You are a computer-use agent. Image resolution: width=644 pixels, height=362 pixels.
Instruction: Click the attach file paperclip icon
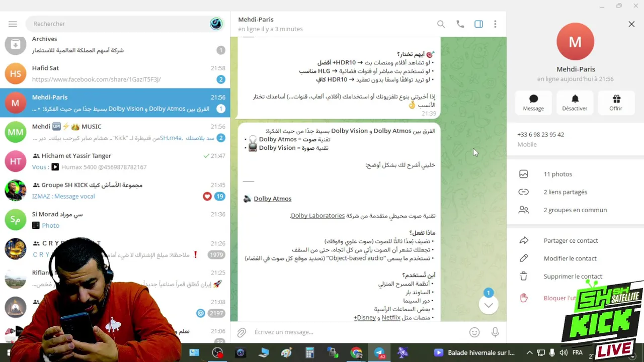click(242, 332)
